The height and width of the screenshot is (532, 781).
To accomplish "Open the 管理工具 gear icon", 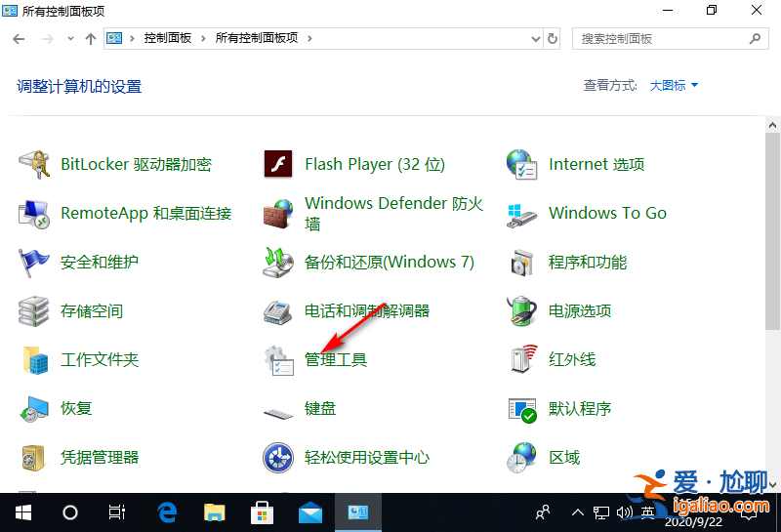I will point(278,359).
